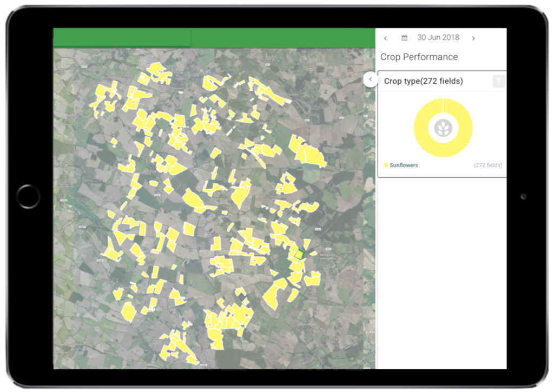The height and width of the screenshot is (392, 554).
Task: Click the 30 Jun 2018 date
Action: coord(438,37)
